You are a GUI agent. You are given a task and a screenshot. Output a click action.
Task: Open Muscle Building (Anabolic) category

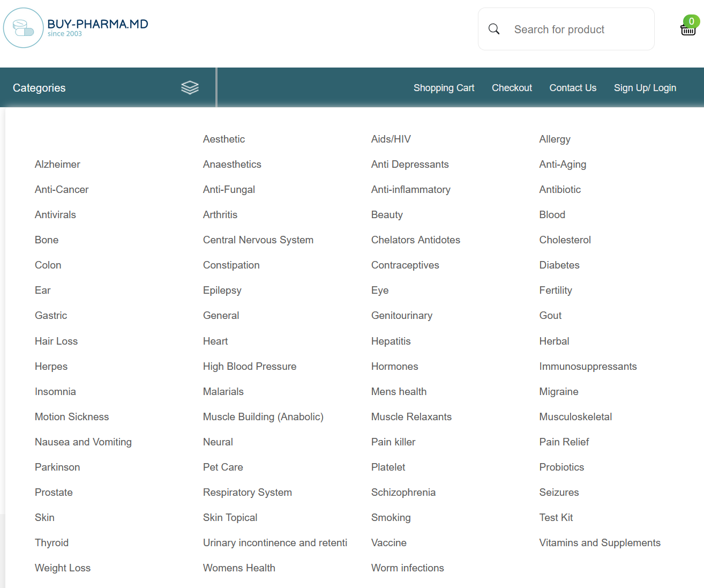coord(263,417)
